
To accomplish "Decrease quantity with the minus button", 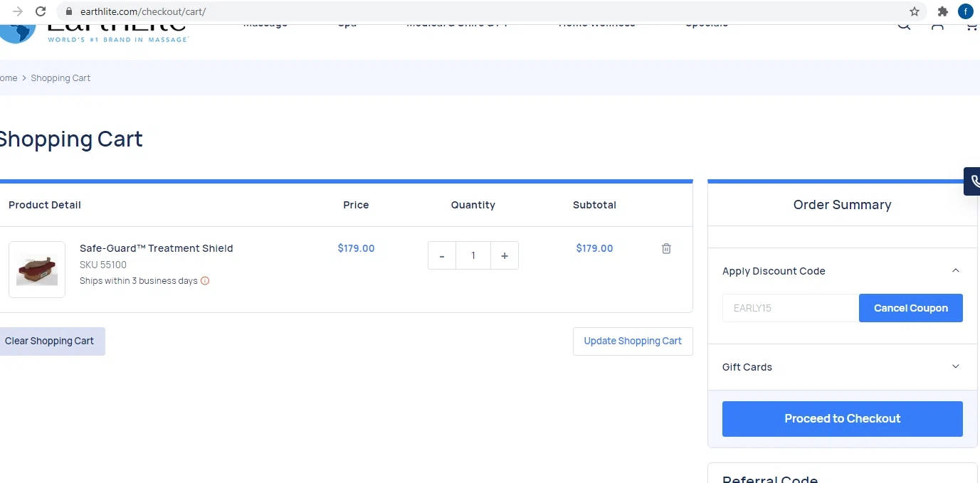I will pyautogui.click(x=442, y=255).
